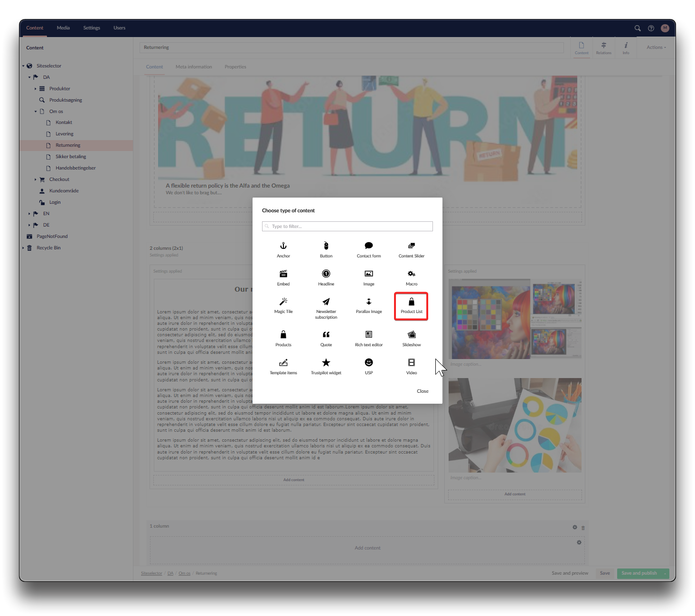Select the Embed content type
Screen dimensions: 695x616
click(x=283, y=278)
